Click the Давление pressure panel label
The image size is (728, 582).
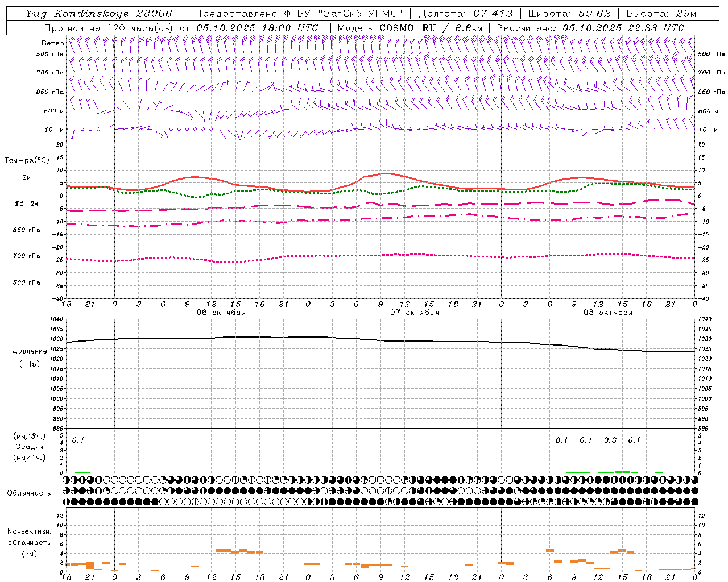pos(30,351)
